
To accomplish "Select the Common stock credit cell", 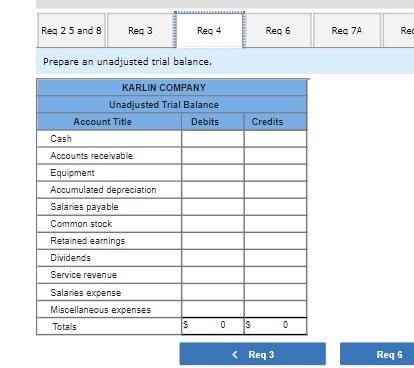I will (275, 224).
